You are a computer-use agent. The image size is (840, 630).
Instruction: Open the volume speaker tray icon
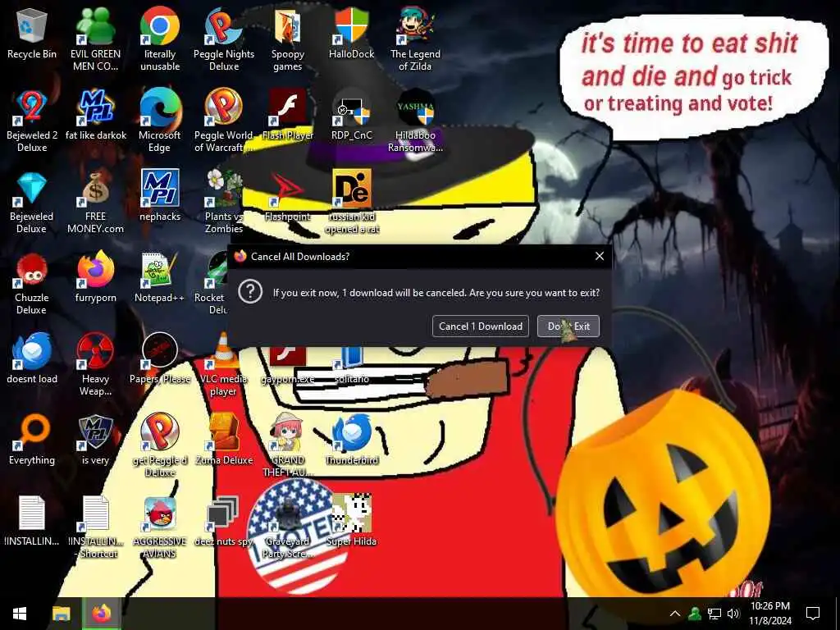pos(733,614)
